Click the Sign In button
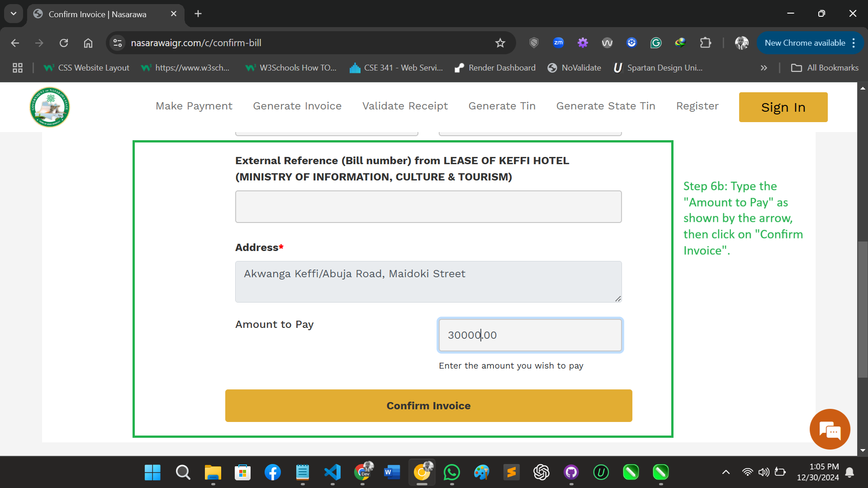The image size is (868, 488). coord(783,107)
